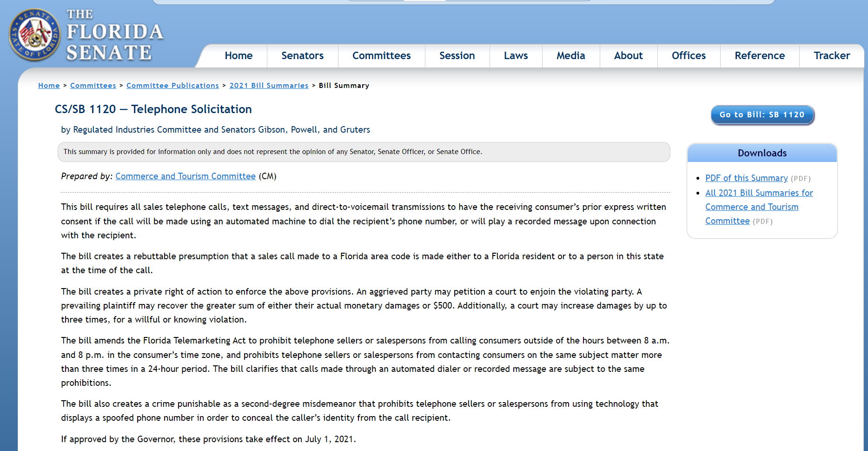Open the Committee Publications breadcrumb
Viewport: 868px width, 451px height.
(x=172, y=86)
